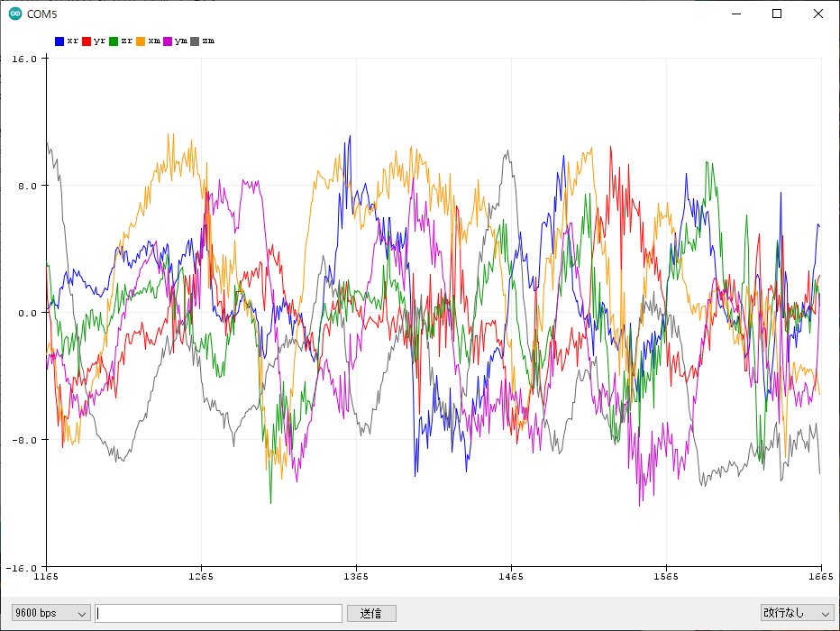Click the Arduino icon in the title bar
The width and height of the screenshot is (840, 631).
click(x=15, y=14)
